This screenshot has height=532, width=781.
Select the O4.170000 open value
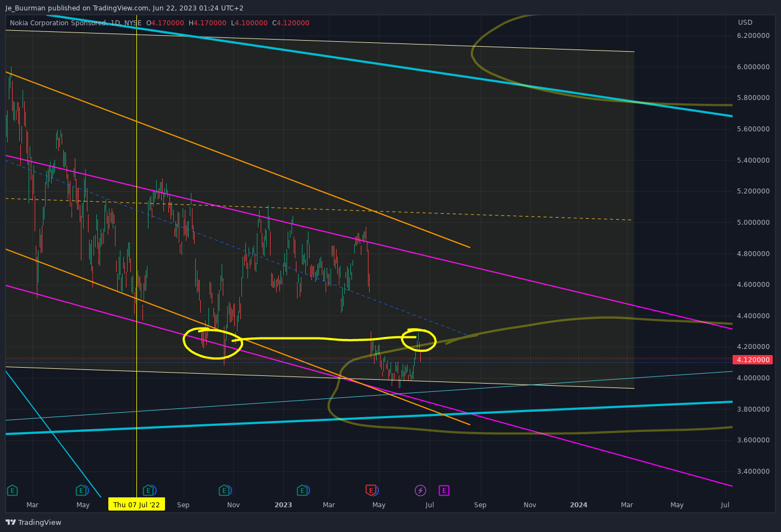pos(165,23)
